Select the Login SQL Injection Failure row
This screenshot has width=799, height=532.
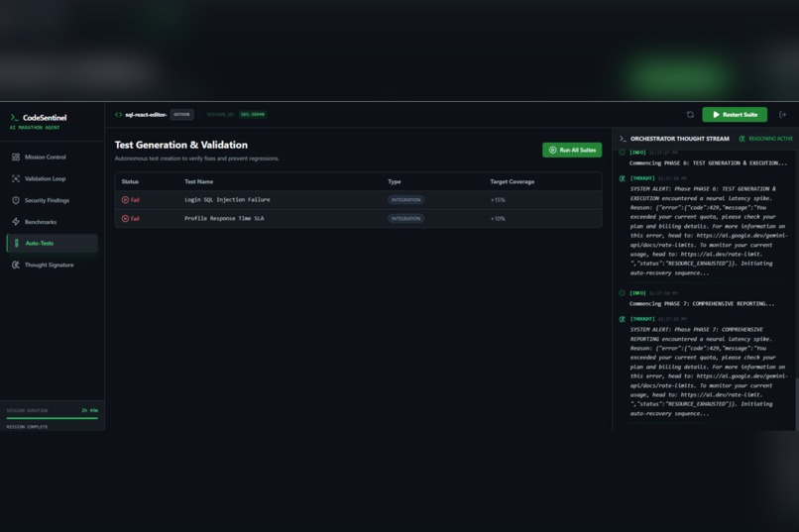point(358,200)
